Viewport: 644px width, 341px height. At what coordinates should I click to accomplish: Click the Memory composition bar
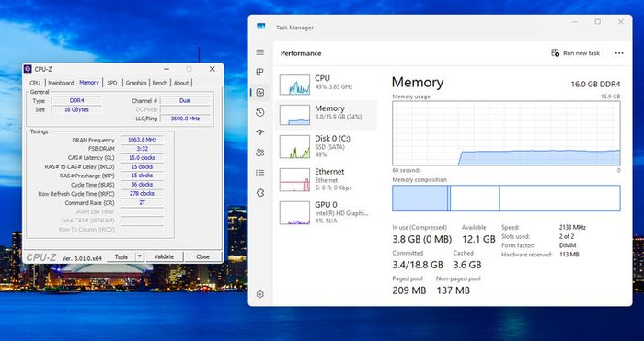point(506,199)
